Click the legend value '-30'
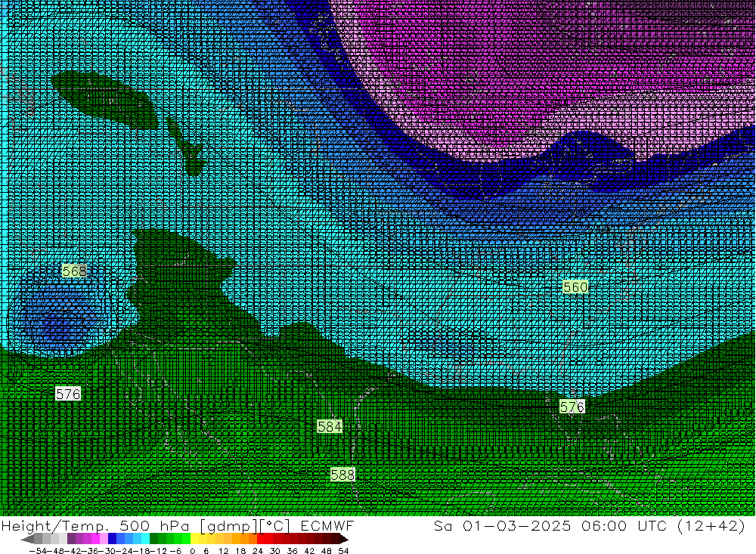This screenshot has width=756, height=554. pos(107,551)
